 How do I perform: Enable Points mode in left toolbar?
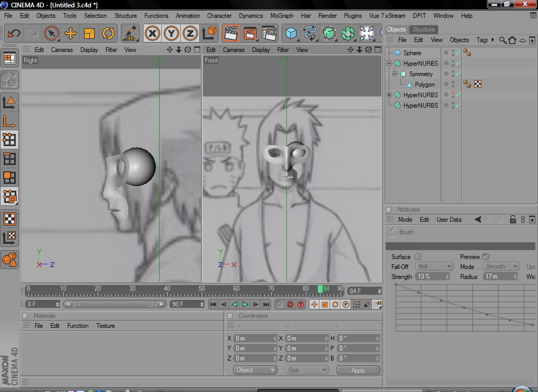[x=9, y=139]
